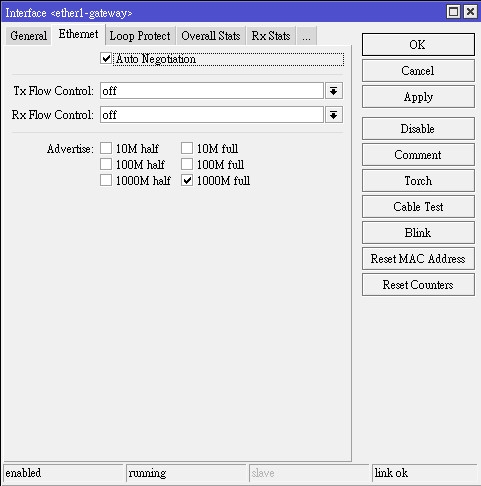
Task: Open the Loop Protect tab
Action: pyautogui.click(x=140, y=36)
